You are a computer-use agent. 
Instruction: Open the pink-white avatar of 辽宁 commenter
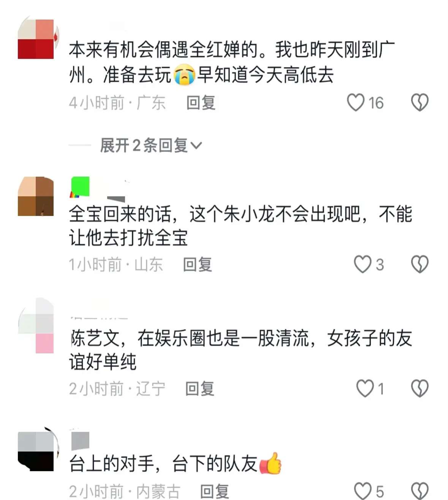[x=36, y=326]
